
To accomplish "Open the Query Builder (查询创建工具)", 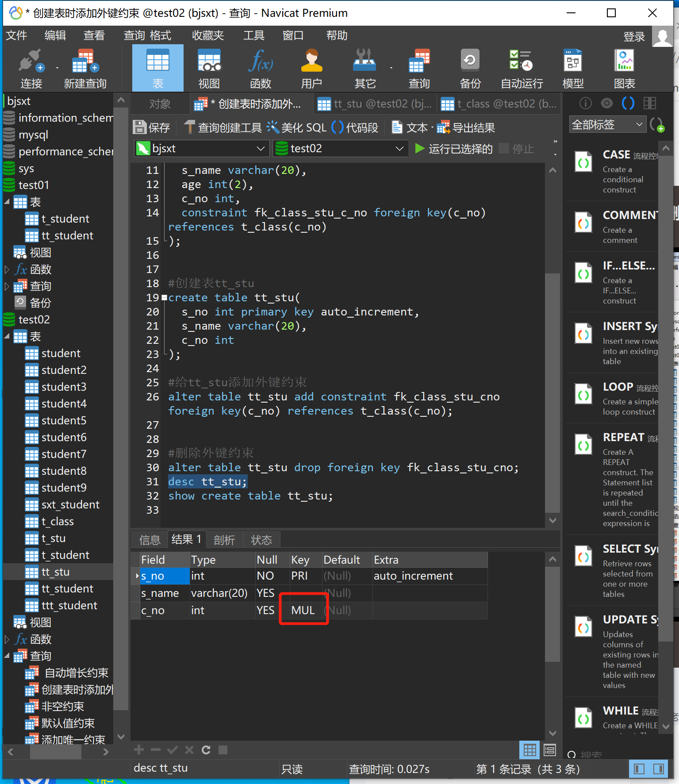I will (223, 127).
